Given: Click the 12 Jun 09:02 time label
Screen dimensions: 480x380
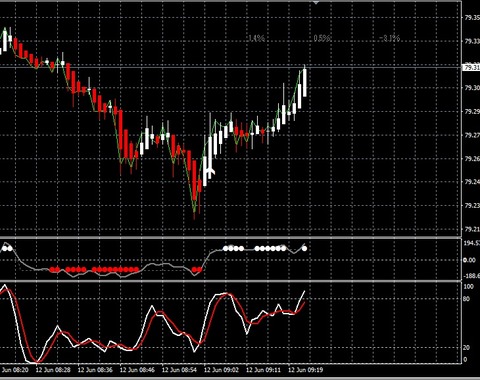Looking at the screenshot, I should [x=221, y=370].
